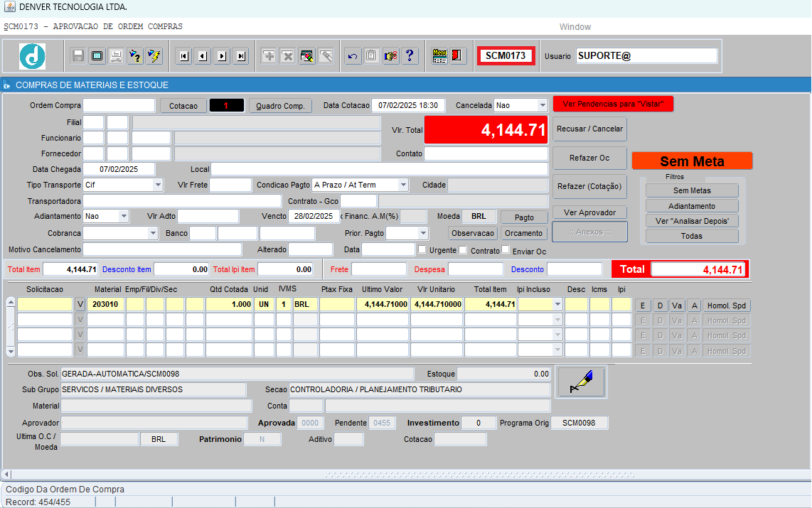The width and height of the screenshot is (812, 508).
Task: Click the pointing hand scissors icon
Action: pos(390,56)
